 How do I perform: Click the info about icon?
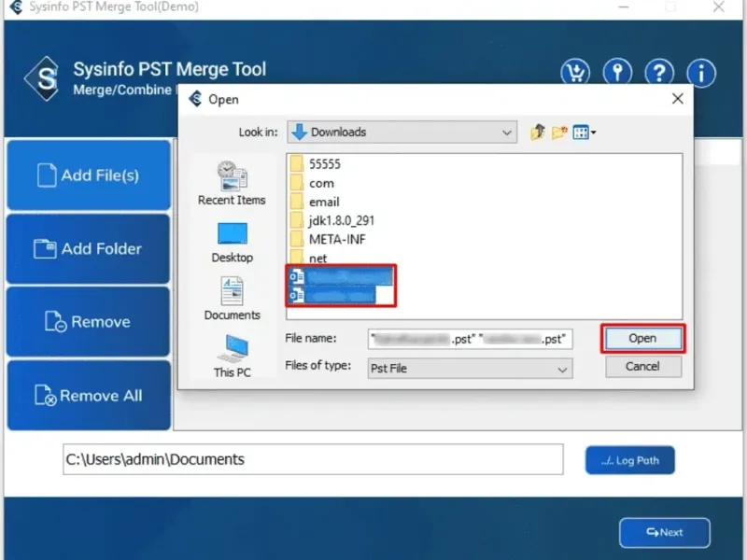click(701, 73)
